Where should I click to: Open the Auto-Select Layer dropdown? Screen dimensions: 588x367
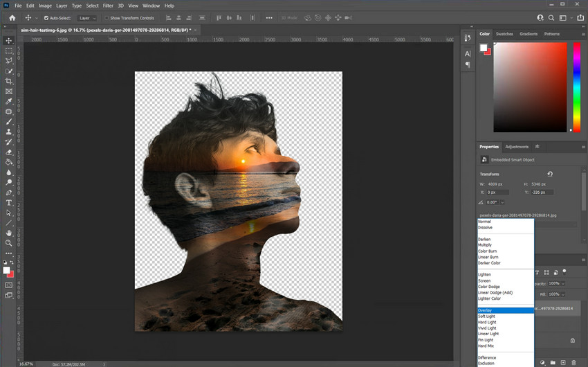[87, 18]
